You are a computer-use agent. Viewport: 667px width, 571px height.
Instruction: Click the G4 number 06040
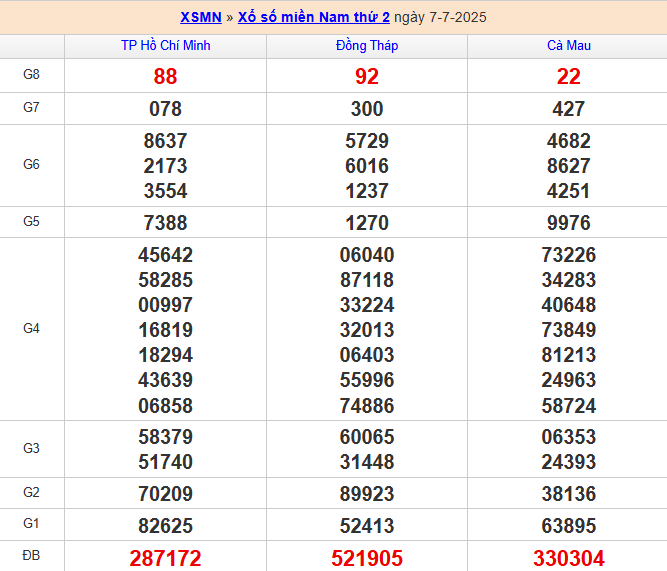coord(367,255)
